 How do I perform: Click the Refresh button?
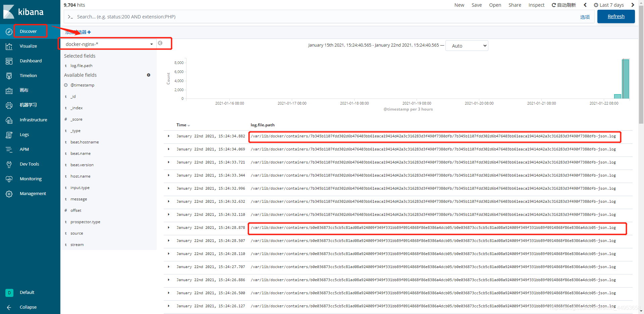[x=616, y=16]
